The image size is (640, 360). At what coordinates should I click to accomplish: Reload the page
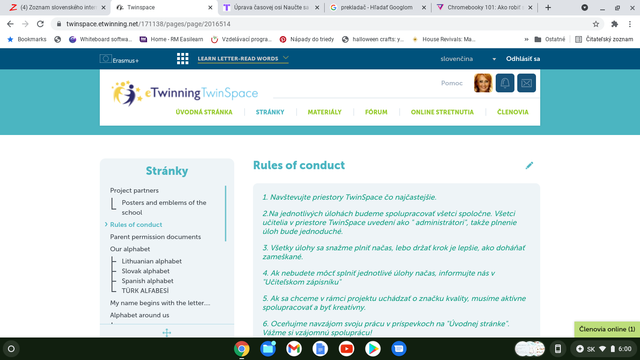coord(40,24)
